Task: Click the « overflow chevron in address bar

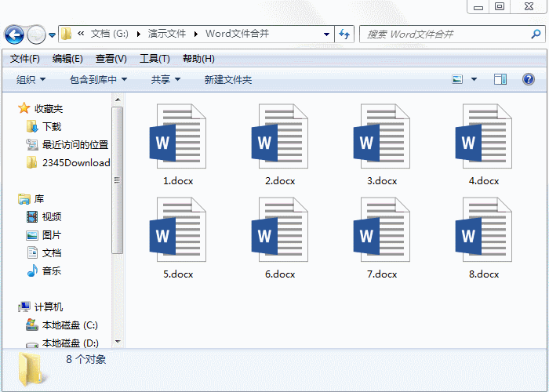Action: [81, 34]
